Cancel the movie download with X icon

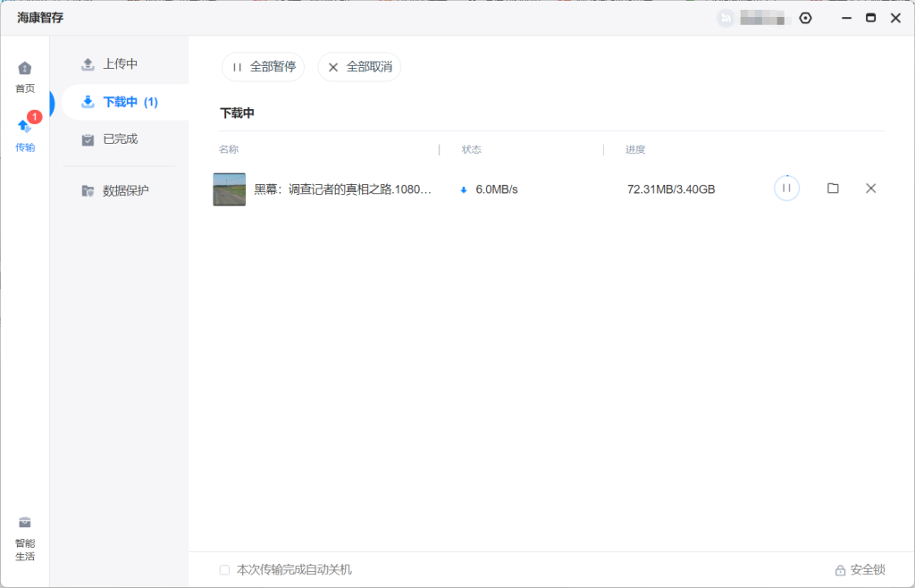tap(871, 189)
